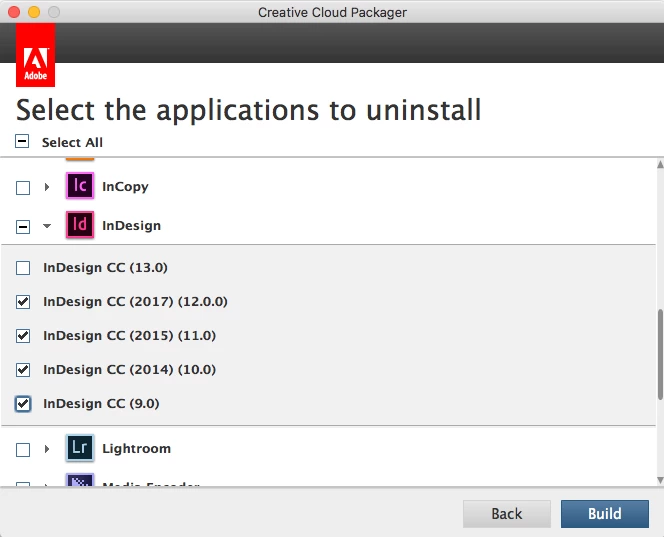The image size is (664, 537).
Task: Click the Back button
Action: 507,514
